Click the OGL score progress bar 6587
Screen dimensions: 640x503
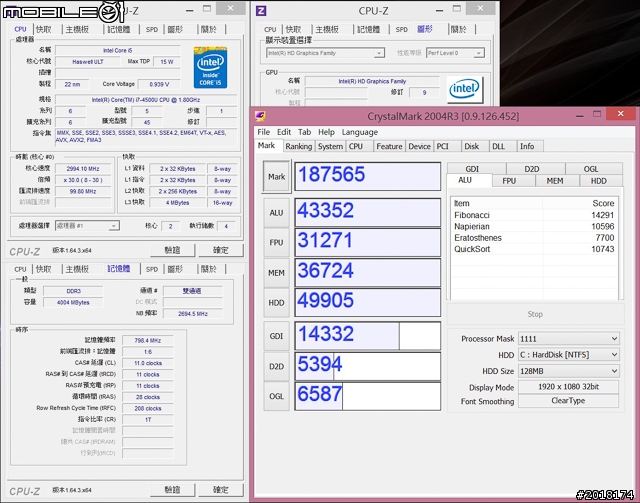point(368,396)
